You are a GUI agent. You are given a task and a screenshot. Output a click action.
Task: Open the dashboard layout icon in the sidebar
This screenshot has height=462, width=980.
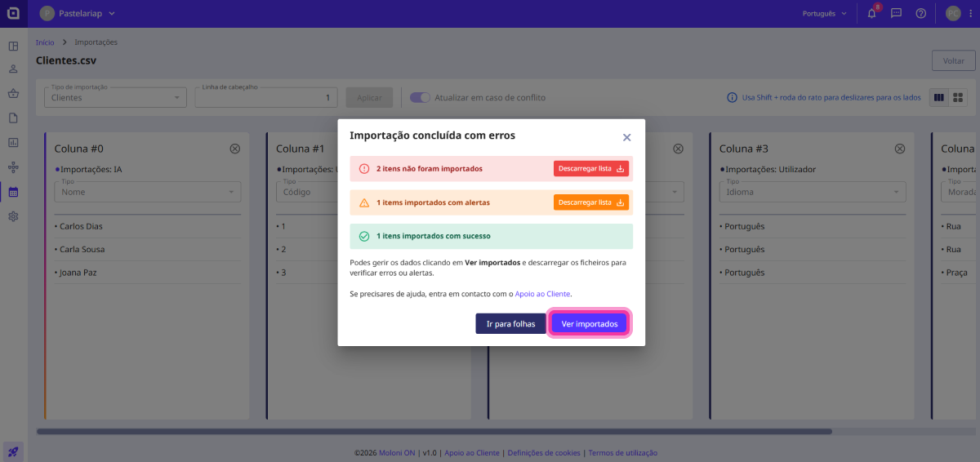tap(13, 46)
